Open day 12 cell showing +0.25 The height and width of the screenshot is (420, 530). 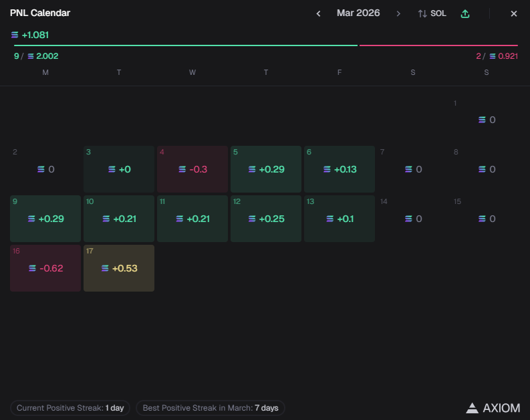[266, 219]
